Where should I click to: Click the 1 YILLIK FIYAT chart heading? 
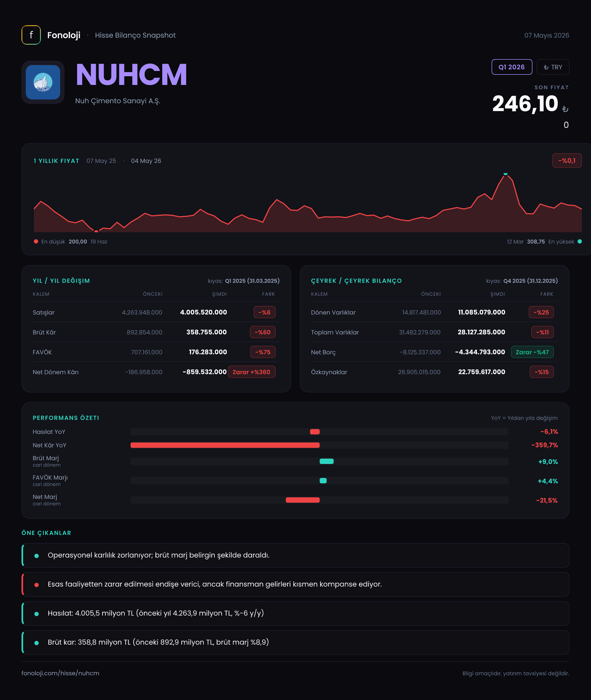[x=56, y=161]
